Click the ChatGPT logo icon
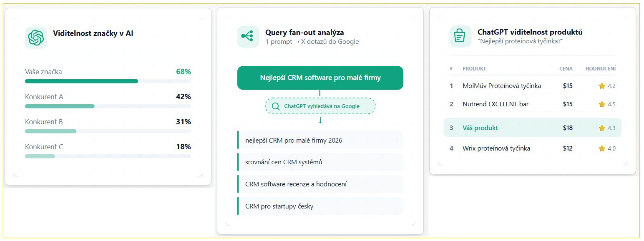This screenshot has height=241, width=644. coord(36,38)
